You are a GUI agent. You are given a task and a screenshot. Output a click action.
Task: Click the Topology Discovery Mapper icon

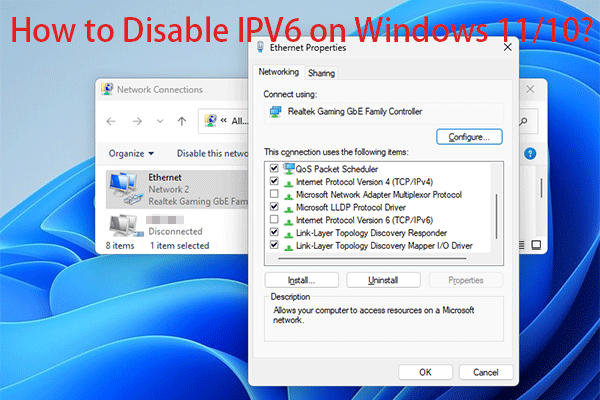pos(289,247)
